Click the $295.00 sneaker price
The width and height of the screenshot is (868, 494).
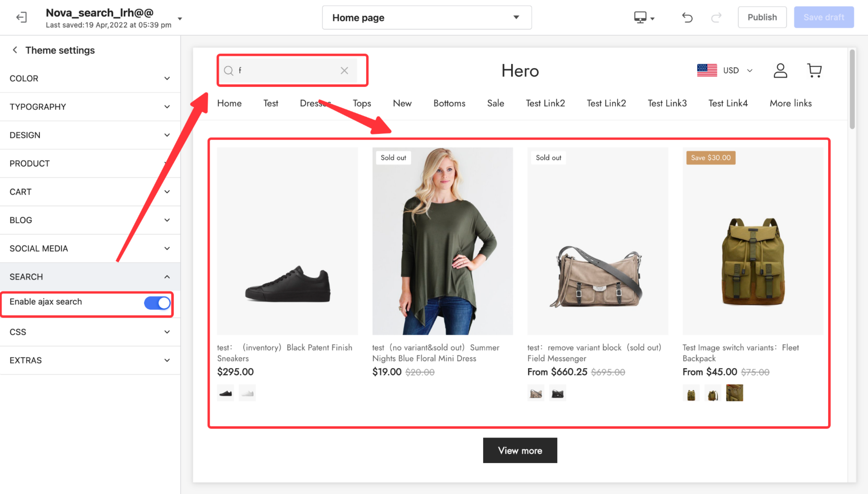(235, 372)
